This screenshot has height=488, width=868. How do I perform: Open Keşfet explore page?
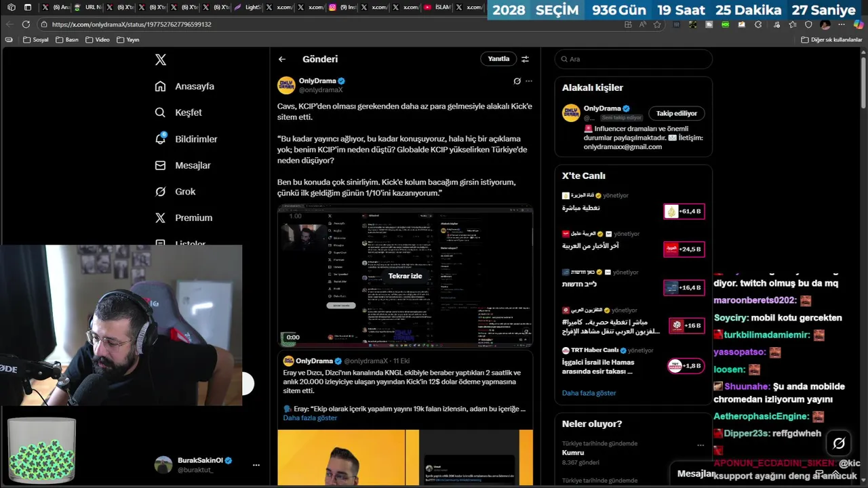click(x=178, y=113)
